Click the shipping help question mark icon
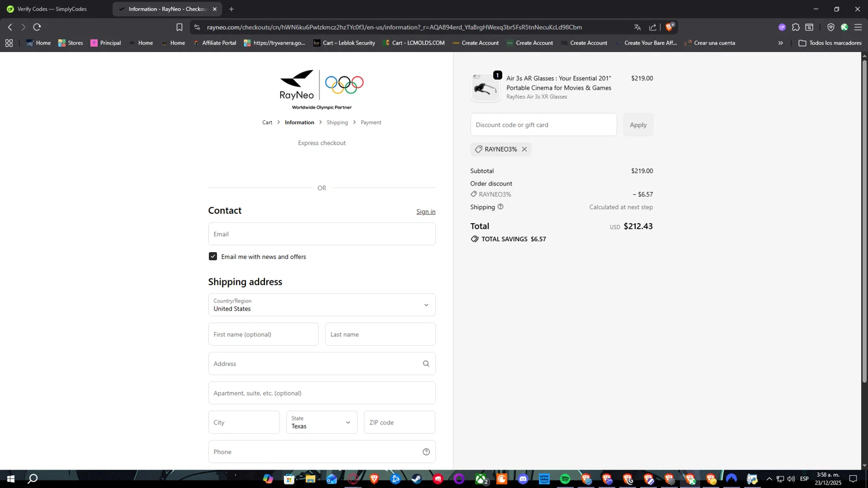868x488 pixels. tap(501, 206)
